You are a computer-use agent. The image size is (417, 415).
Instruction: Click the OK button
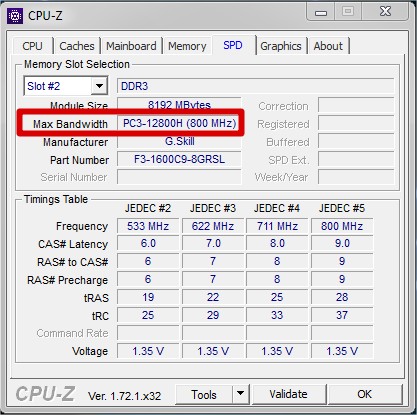point(365,394)
